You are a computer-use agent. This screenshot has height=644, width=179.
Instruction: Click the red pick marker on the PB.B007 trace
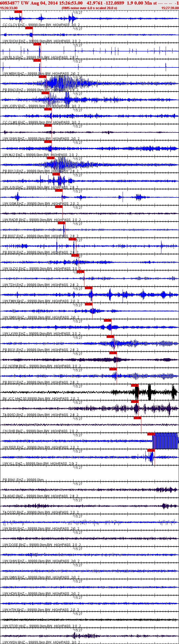click(x=61, y=223)
